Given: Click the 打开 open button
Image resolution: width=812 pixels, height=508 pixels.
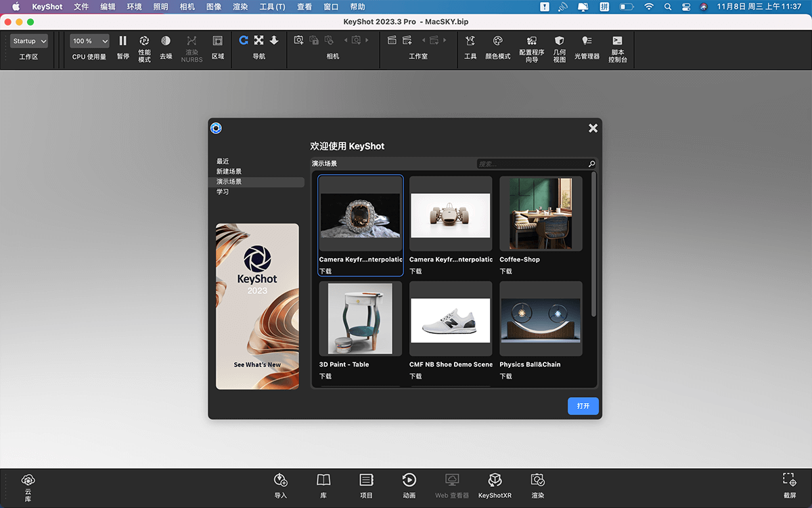Looking at the screenshot, I should (x=583, y=406).
